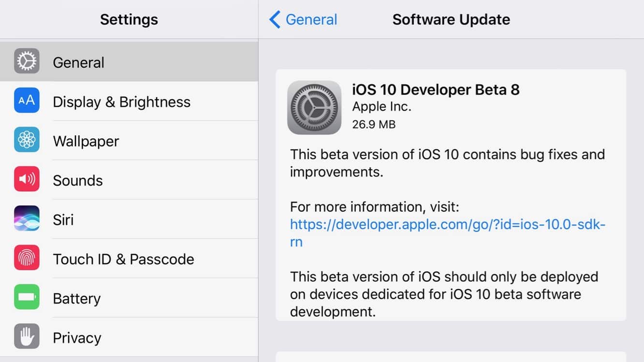This screenshot has width=644, height=362.
Task: Tap the Display & Brightness AA icon
Action: tap(27, 101)
